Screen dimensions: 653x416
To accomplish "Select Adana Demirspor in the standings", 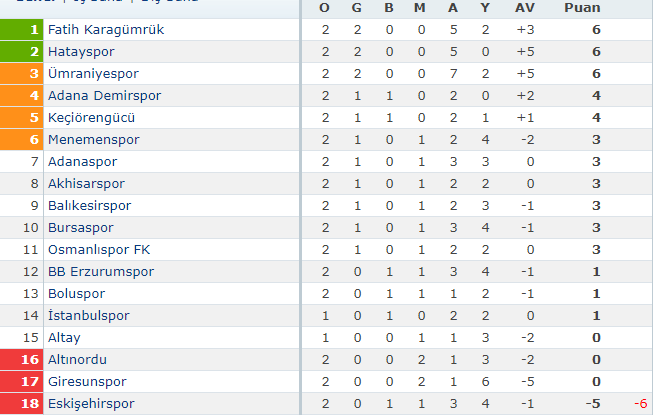I will coord(104,95).
